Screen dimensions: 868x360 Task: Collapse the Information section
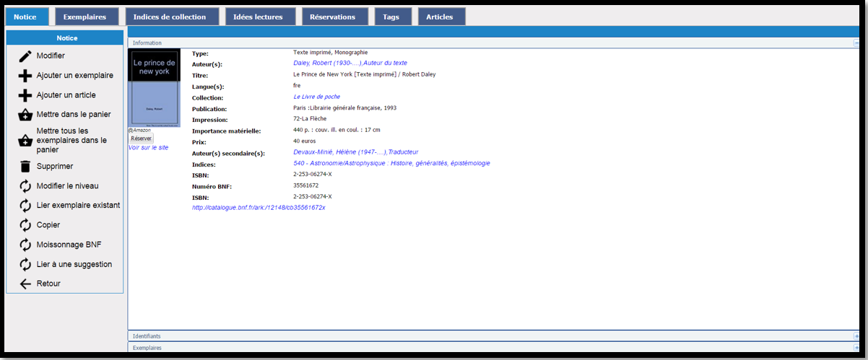pos(856,43)
